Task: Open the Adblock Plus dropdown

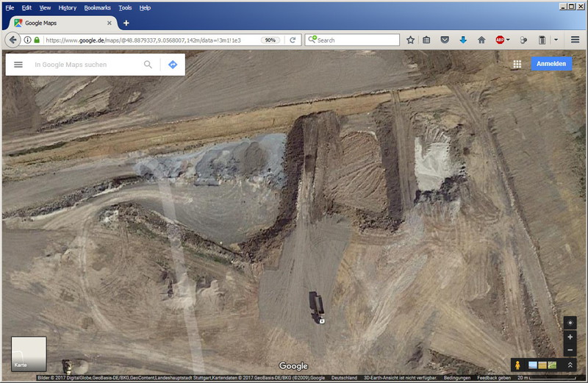Action: tap(508, 40)
